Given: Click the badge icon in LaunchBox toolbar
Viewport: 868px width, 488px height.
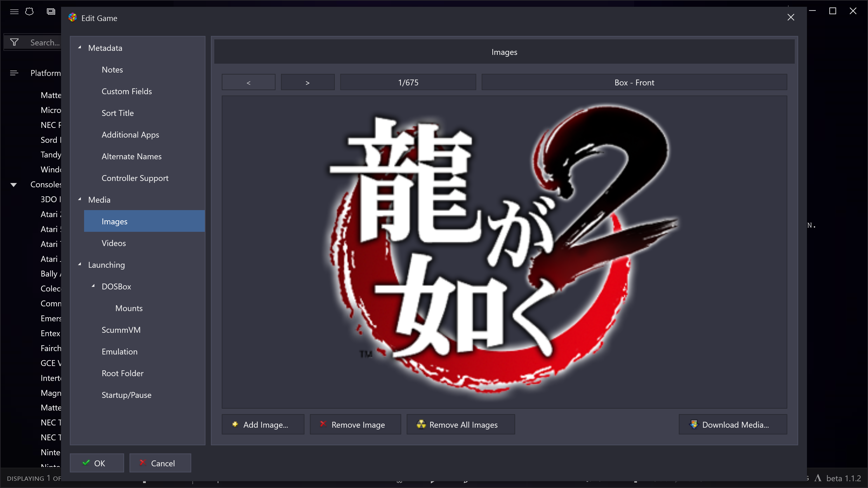Looking at the screenshot, I should tap(29, 12).
